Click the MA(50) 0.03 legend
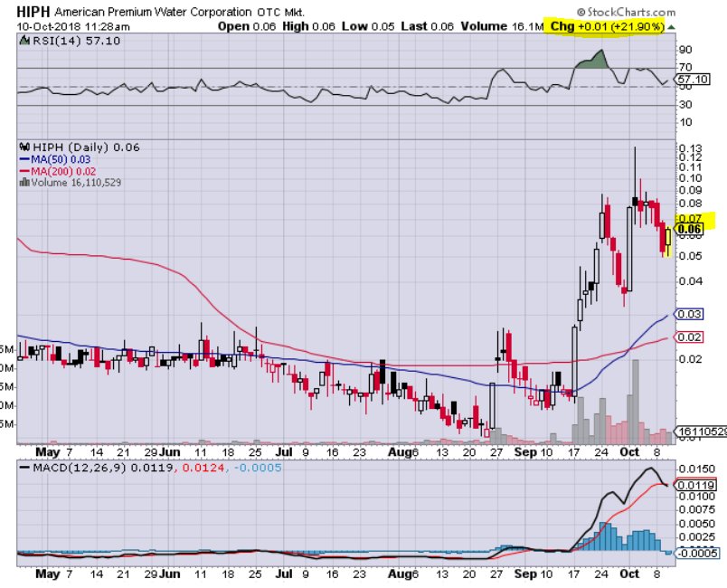Viewport: 727px width, 588px height. pos(55,159)
